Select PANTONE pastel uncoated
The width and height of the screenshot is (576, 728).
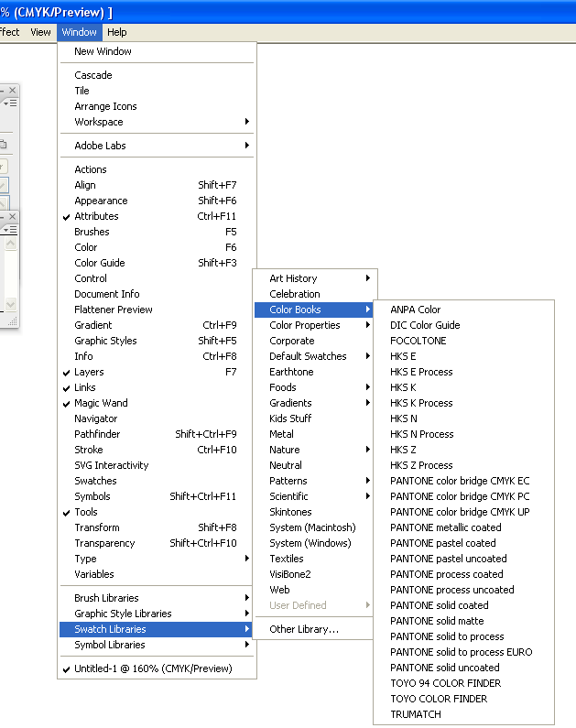pyautogui.click(x=463, y=559)
